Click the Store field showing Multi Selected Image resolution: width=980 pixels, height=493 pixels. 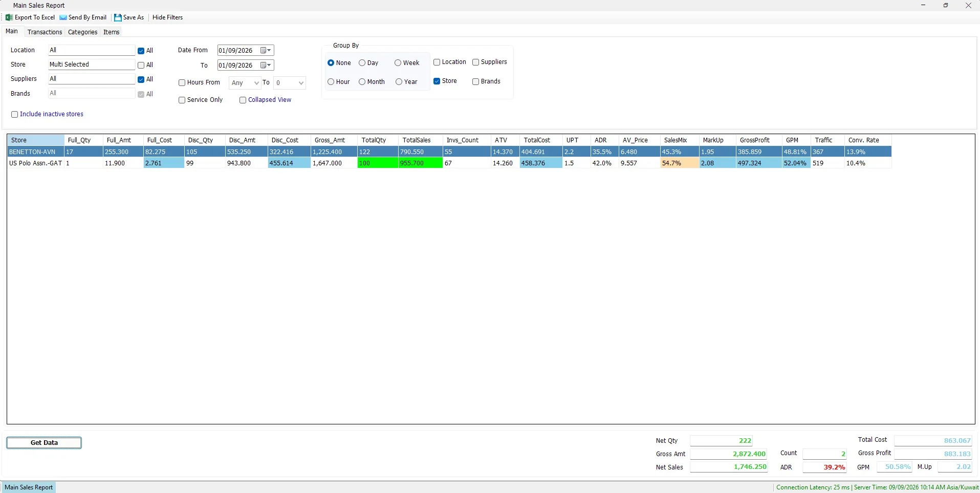coord(91,65)
